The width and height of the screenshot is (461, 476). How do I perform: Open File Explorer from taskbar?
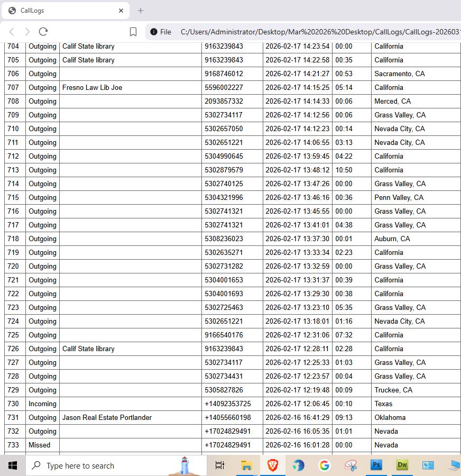pos(246,465)
